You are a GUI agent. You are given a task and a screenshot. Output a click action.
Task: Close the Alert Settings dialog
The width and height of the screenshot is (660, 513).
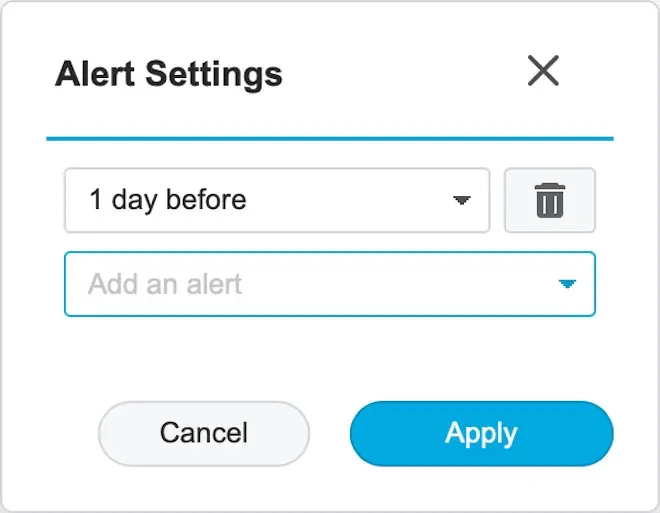[x=543, y=71]
